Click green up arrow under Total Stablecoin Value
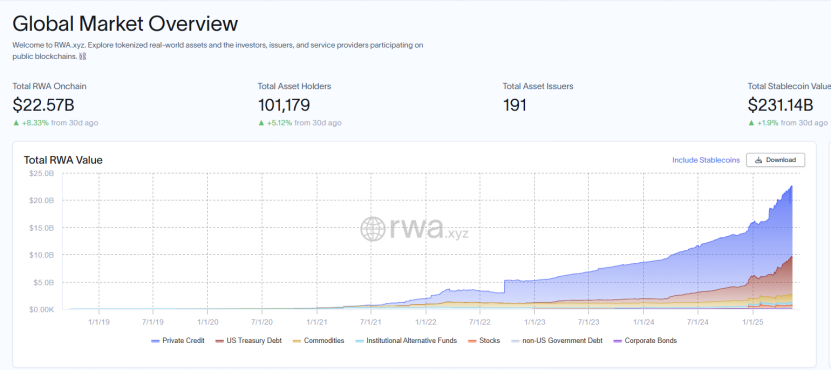This screenshot has width=831, height=370. tap(751, 123)
